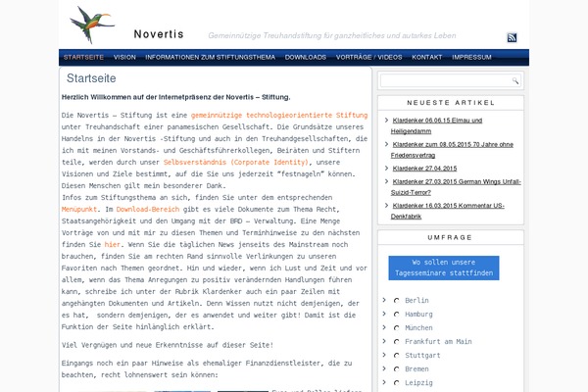Select the Leipzig radio option
This screenshot has width=588, height=392.
[x=396, y=383]
